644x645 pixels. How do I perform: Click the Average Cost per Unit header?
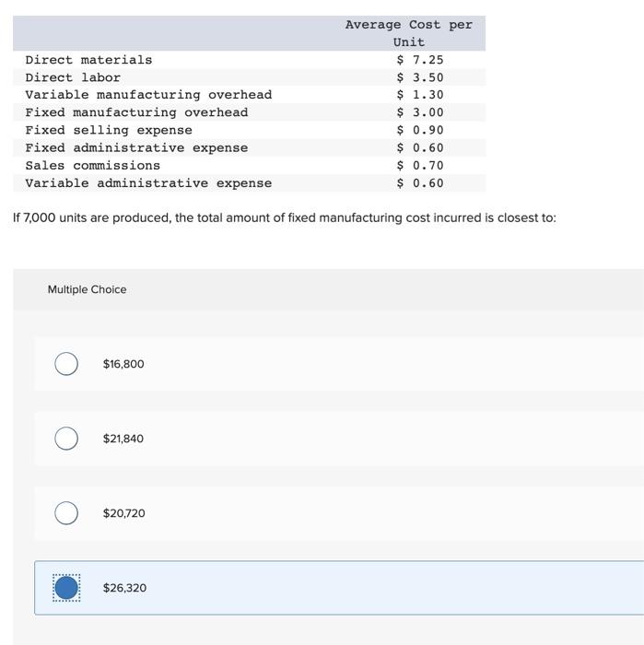coord(409,33)
